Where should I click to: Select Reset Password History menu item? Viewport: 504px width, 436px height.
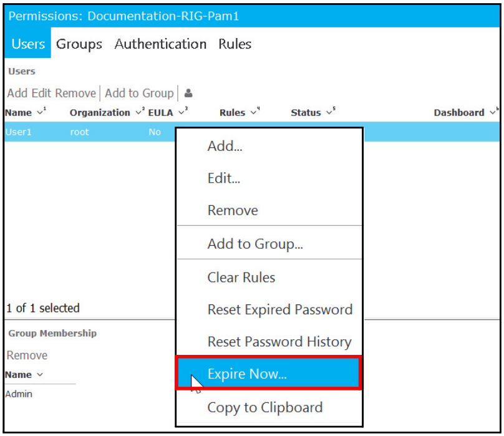click(x=269, y=341)
